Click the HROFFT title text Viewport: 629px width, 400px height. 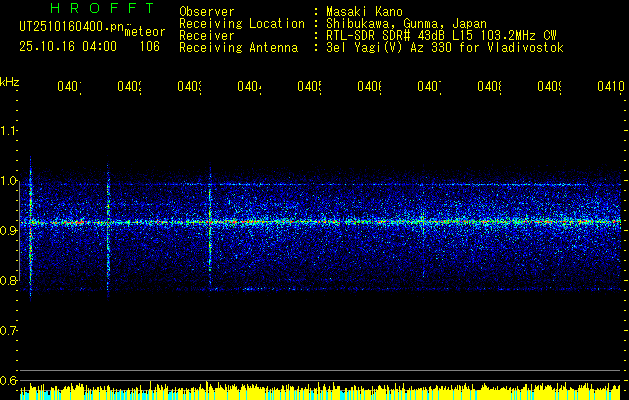pyautogui.click(x=102, y=8)
